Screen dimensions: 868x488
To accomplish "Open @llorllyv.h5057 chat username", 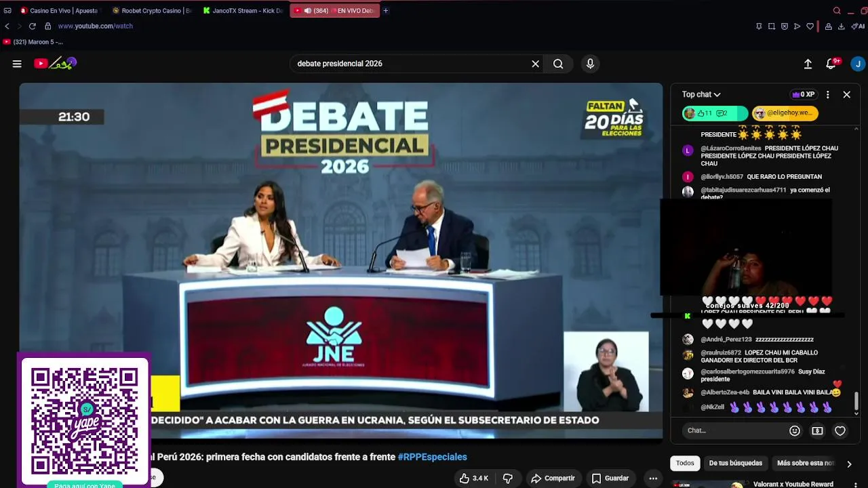I will point(722,177).
